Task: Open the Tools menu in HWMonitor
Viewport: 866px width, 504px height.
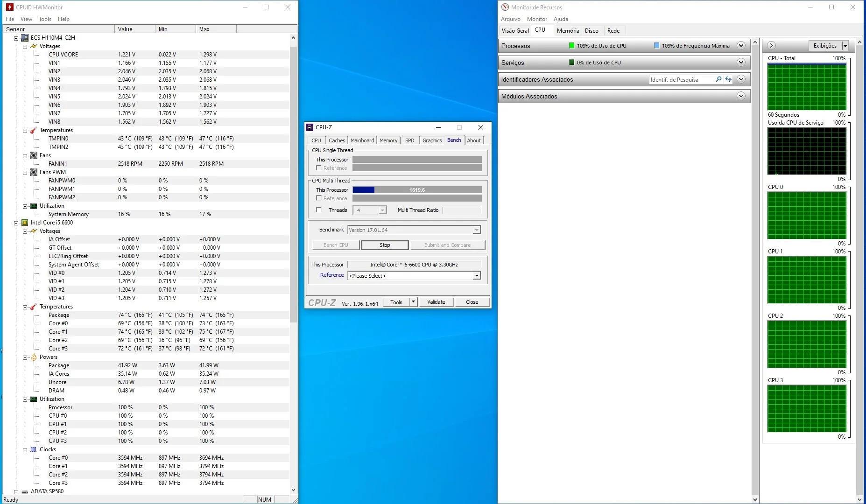Action: click(45, 19)
